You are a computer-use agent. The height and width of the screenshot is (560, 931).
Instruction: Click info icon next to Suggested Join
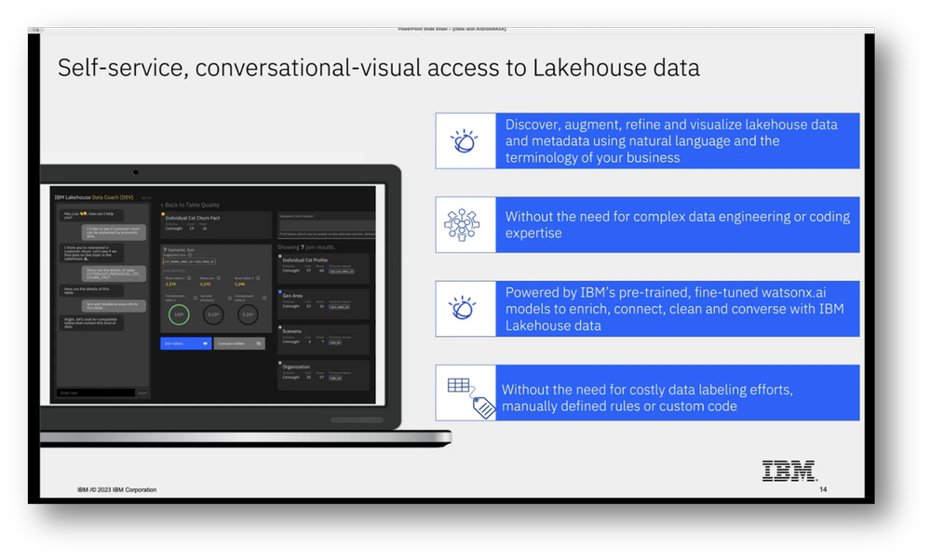point(190,255)
